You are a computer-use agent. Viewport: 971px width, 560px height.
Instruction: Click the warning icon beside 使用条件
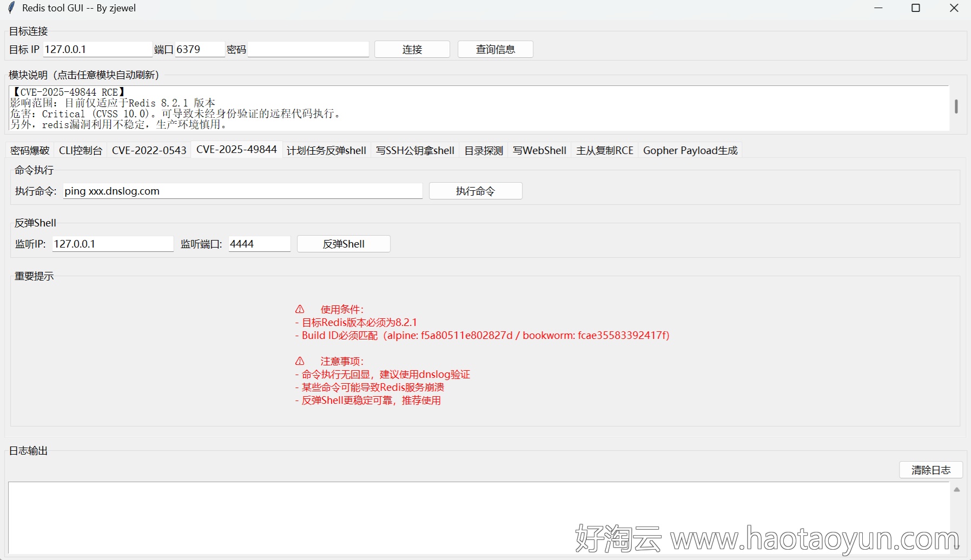(x=300, y=309)
